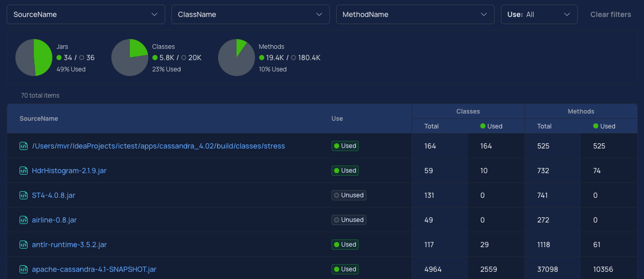Click the file icon beside antlr-runtime-3.5.2.jar
Viewport: 644px width, 279px height.
23,245
